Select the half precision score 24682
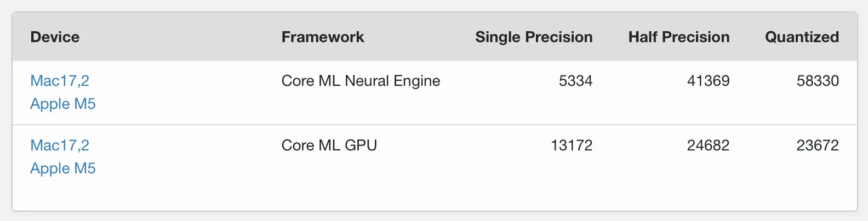 708,146
